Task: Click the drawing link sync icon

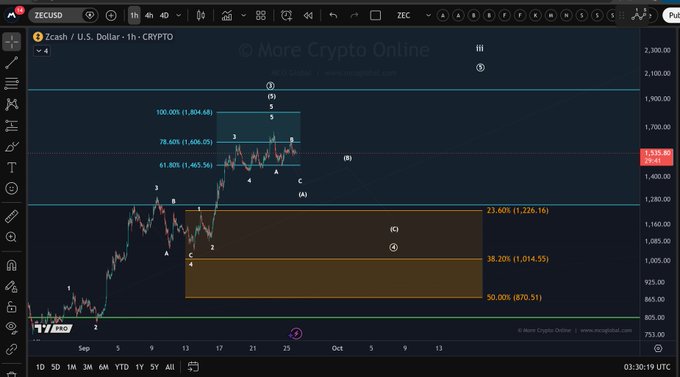Action: 12,349
